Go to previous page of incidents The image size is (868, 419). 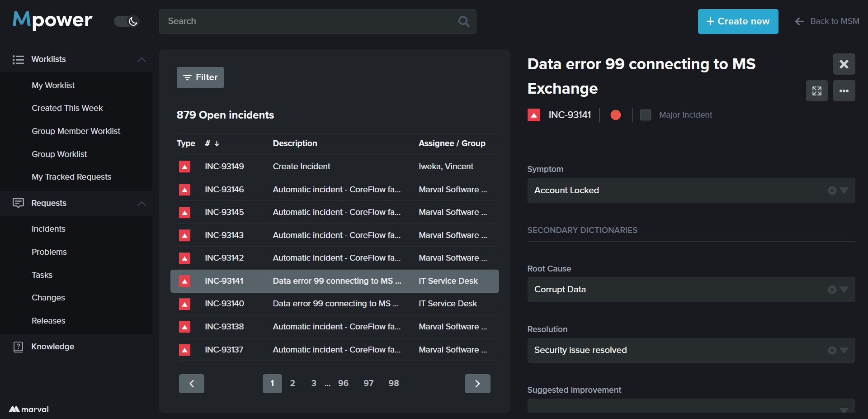[x=192, y=384]
